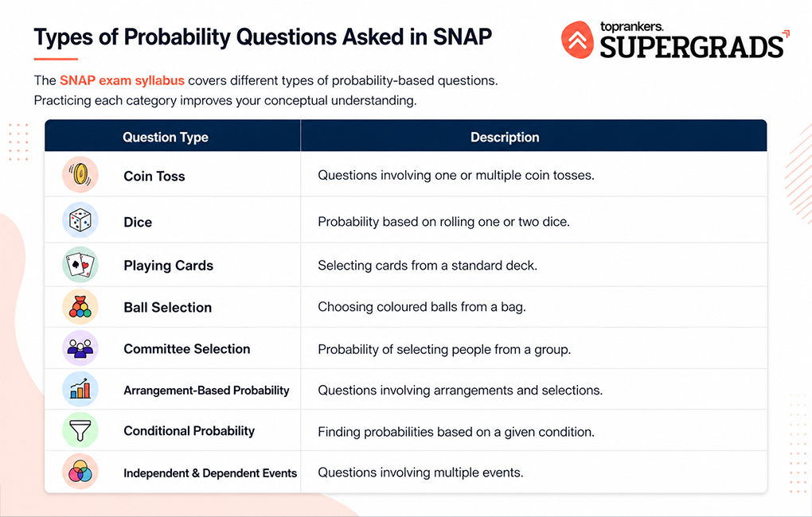The image size is (812, 517).
Task: Select the Playing Cards icon
Action: click(x=80, y=264)
